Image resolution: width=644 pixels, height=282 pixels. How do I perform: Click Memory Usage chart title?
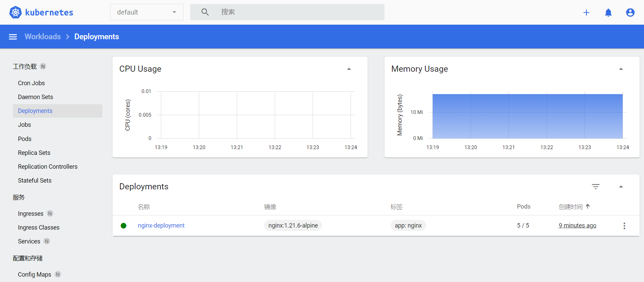[x=420, y=69]
